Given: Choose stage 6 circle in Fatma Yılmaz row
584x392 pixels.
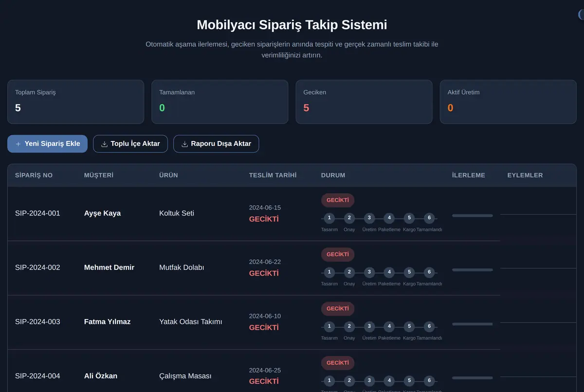Looking at the screenshot, I should click(429, 326).
